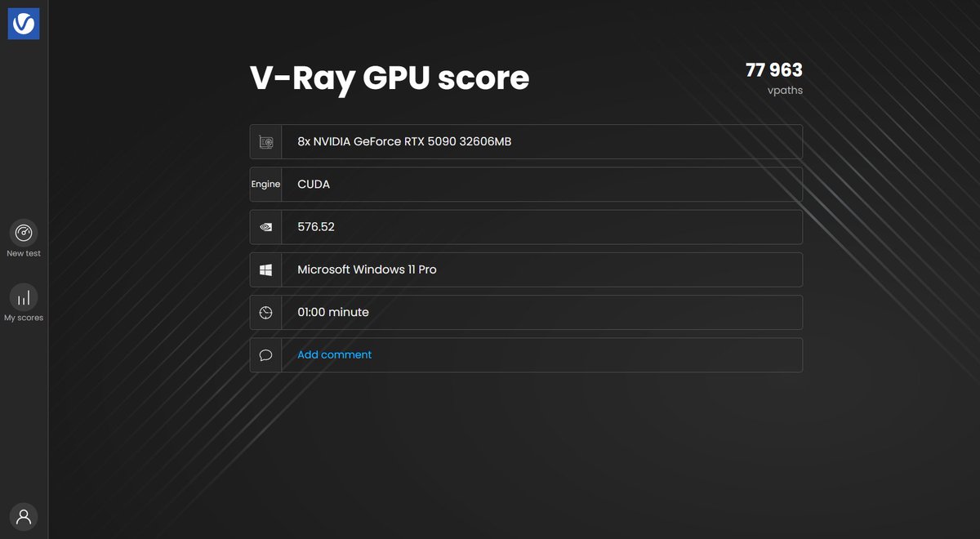Select the driver version 576.52

click(316, 227)
